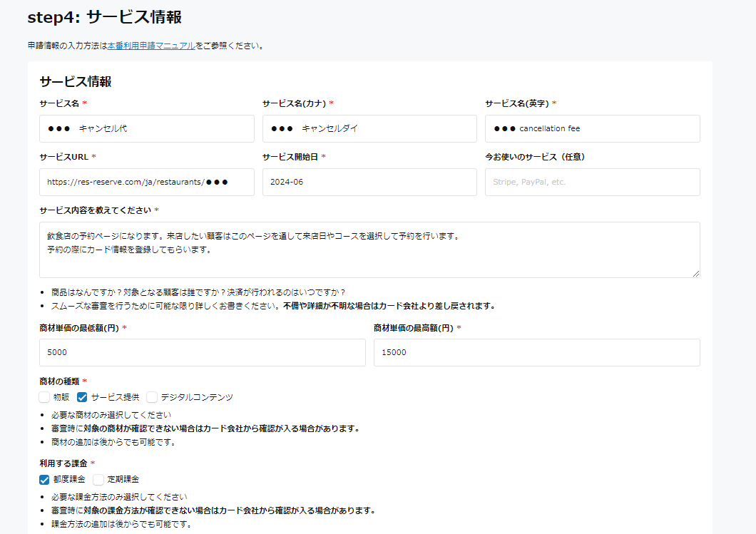The image size is (756, 534).
Task: Disable the 都度課金 checkbox
Action: 44,479
